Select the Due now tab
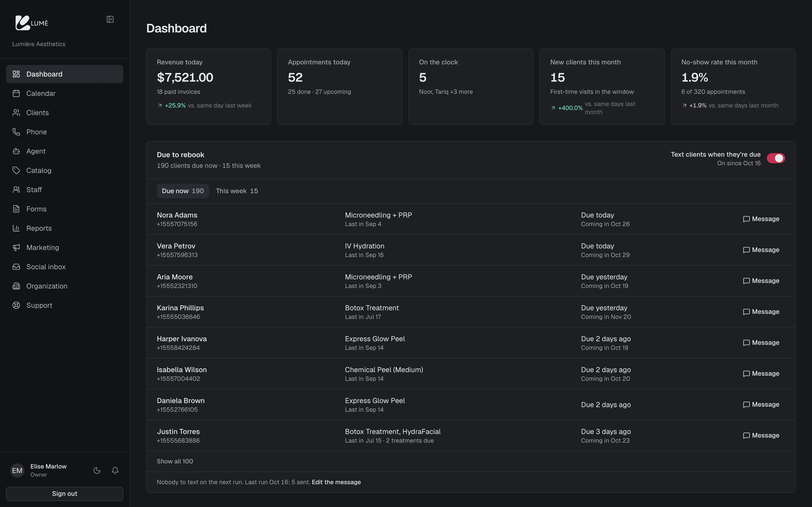Viewport: 812px width, 507px height. coord(183,191)
